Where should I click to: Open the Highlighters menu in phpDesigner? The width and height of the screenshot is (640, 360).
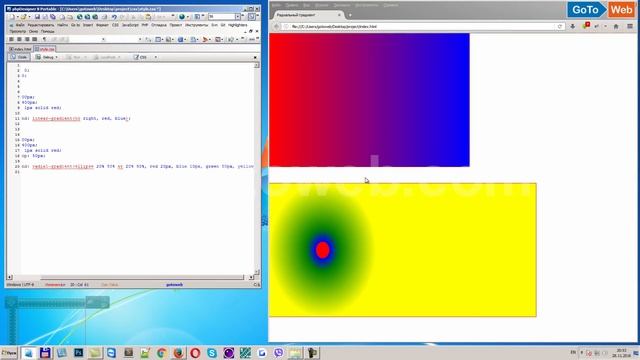click(238, 25)
